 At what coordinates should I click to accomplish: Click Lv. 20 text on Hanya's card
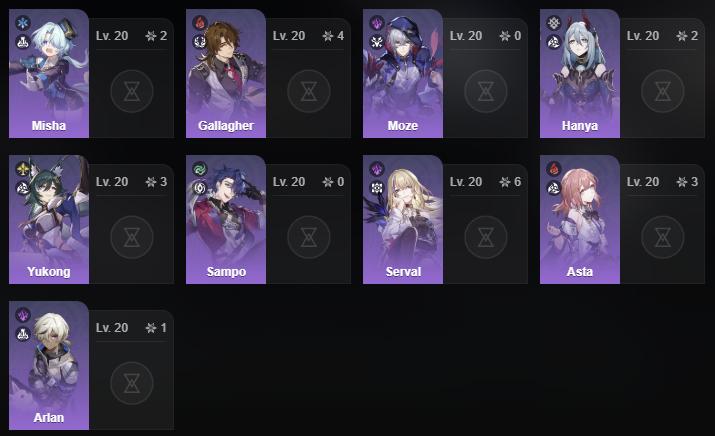click(x=642, y=36)
